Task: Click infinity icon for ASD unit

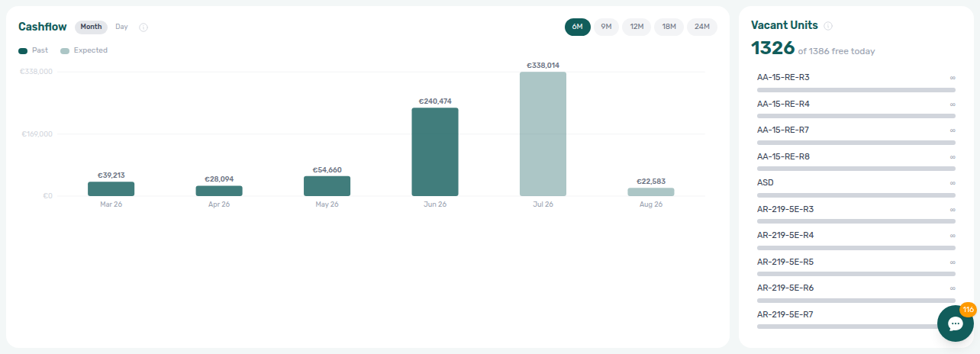Action: click(952, 183)
